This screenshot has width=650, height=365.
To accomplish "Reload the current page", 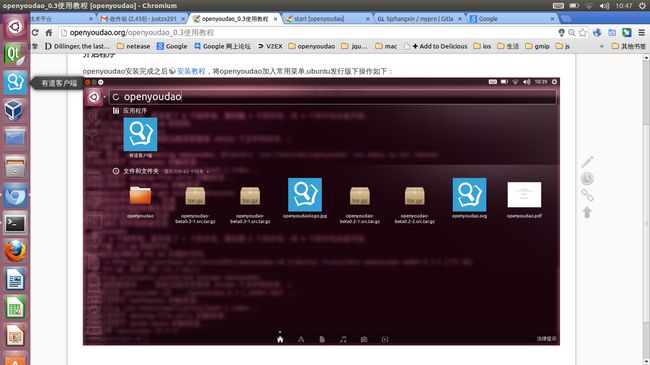I will click(x=35, y=32).
